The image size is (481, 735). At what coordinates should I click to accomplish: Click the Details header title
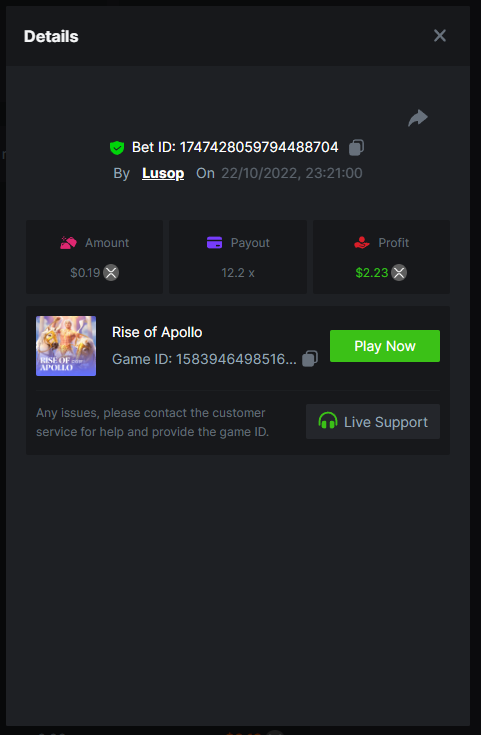[x=51, y=37]
